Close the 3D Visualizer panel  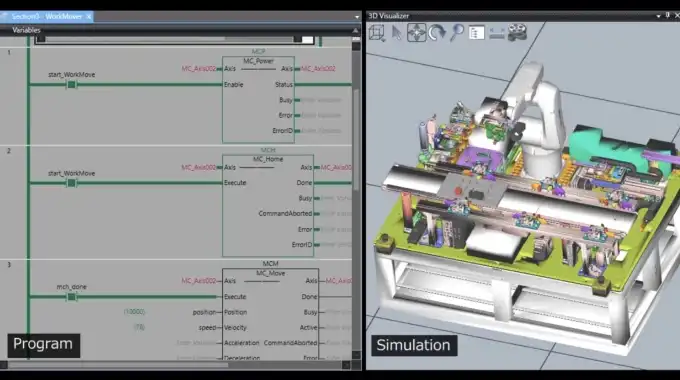pyautogui.click(x=677, y=16)
